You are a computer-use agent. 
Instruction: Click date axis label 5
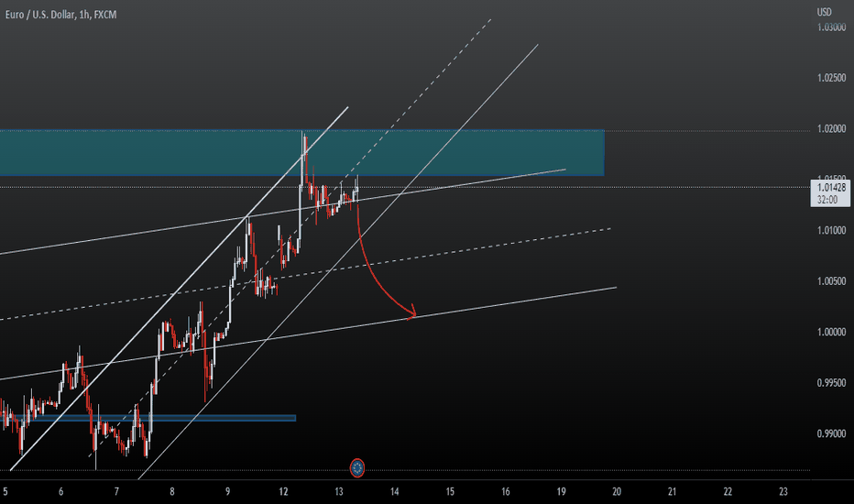click(x=5, y=491)
